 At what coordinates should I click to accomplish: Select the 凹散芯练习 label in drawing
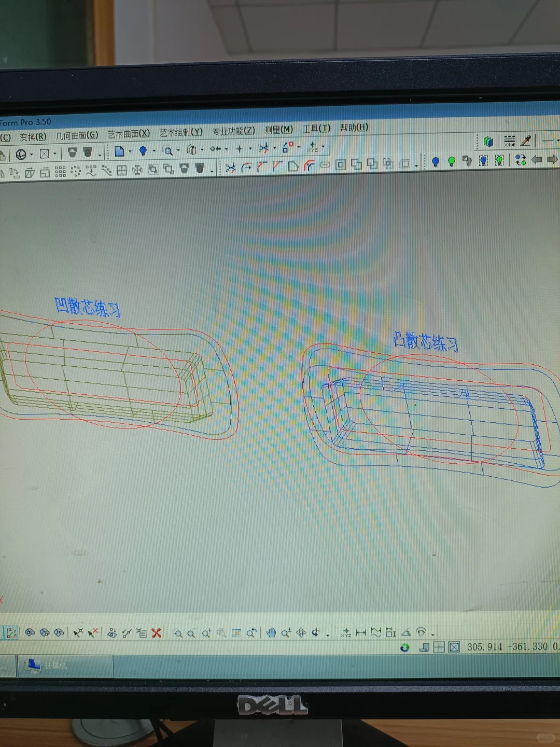(87, 307)
